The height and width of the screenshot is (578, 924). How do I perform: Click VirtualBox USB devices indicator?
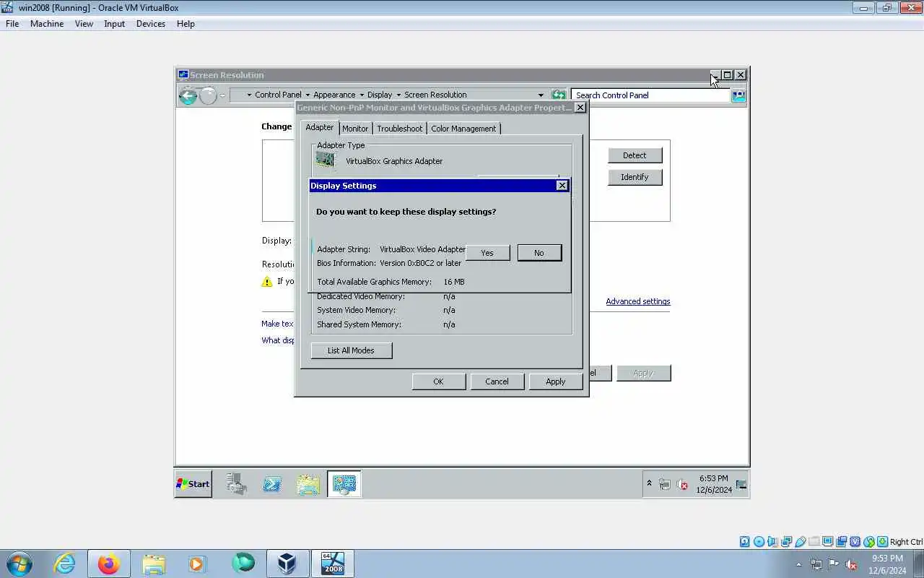tap(800, 542)
